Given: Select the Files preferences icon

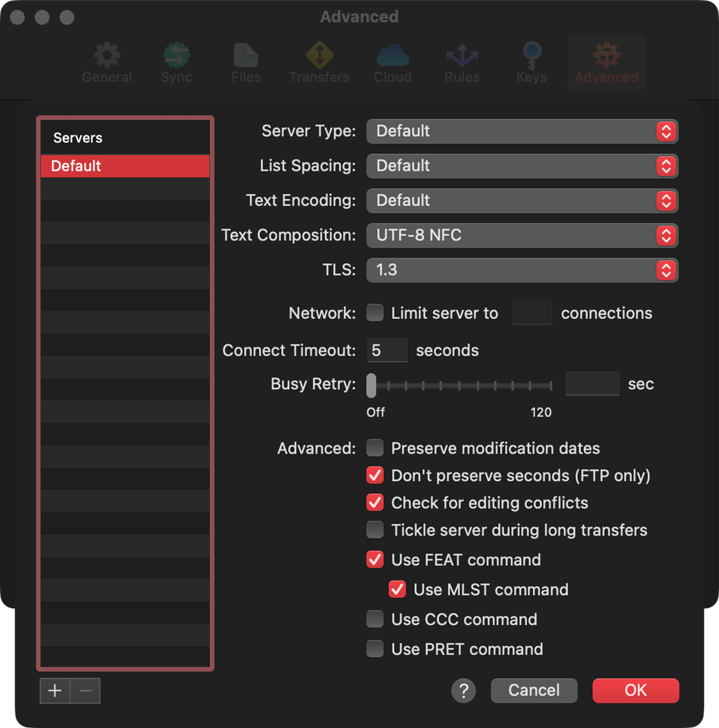Looking at the screenshot, I should click(x=245, y=60).
